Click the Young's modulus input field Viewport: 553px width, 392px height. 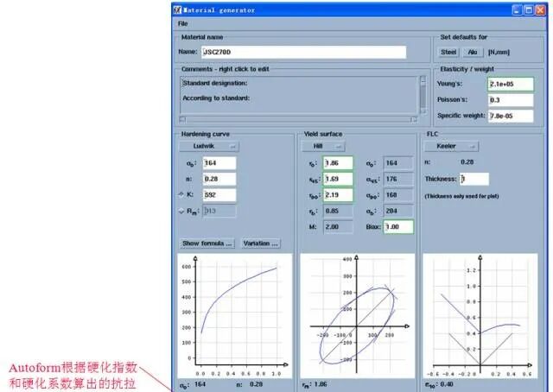pos(511,85)
